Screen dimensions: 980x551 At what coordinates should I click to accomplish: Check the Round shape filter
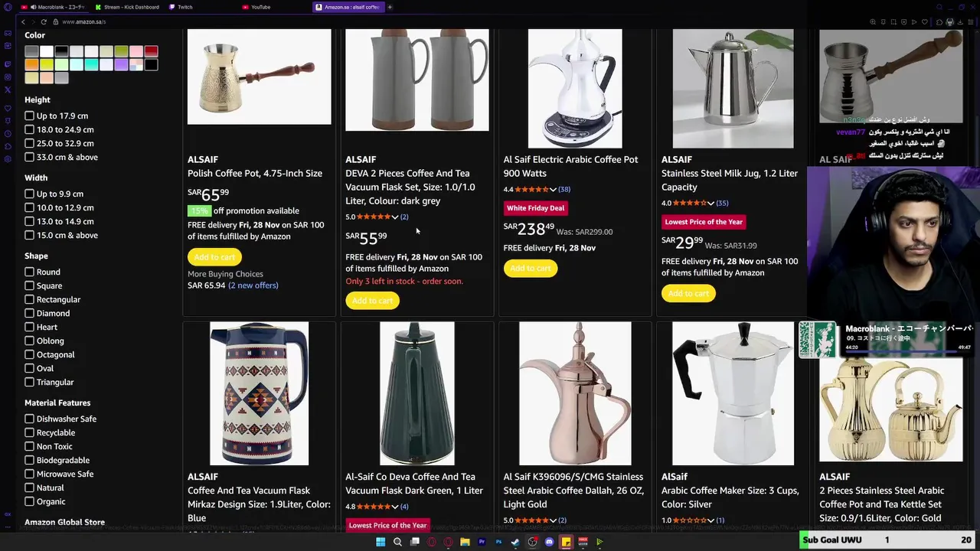click(x=29, y=272)
